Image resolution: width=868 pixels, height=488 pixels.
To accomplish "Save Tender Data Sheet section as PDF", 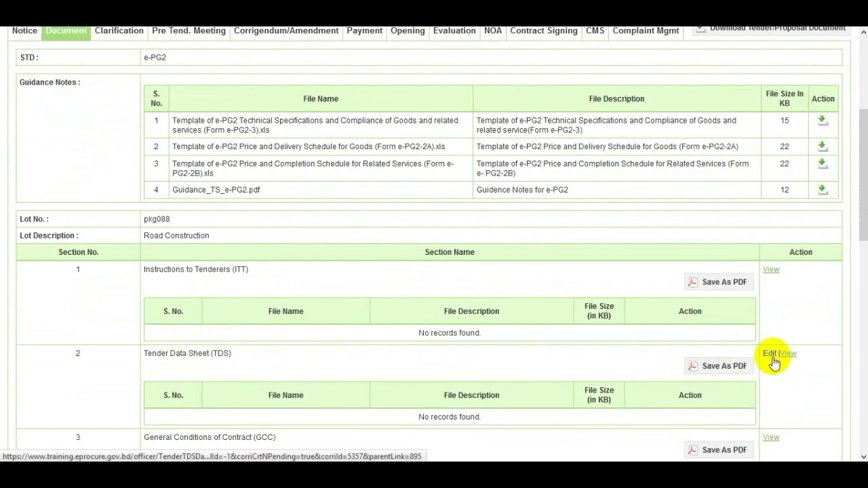I will (x=718, y=366).
